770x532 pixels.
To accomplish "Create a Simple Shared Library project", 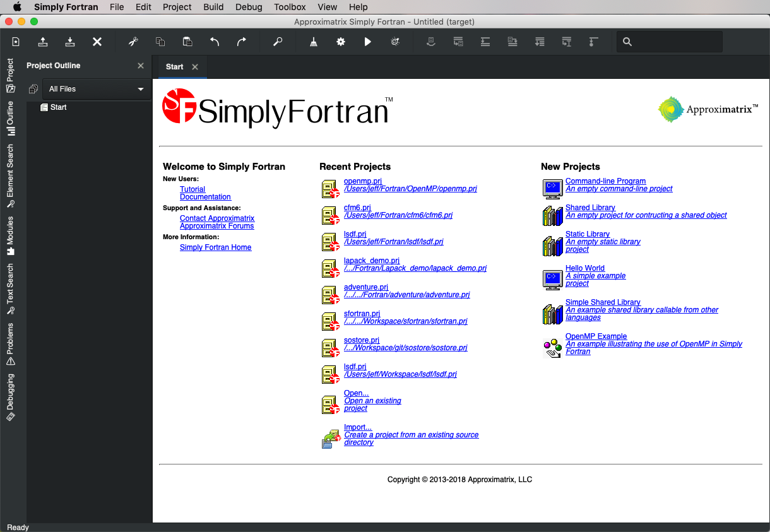I will (603, 302).
